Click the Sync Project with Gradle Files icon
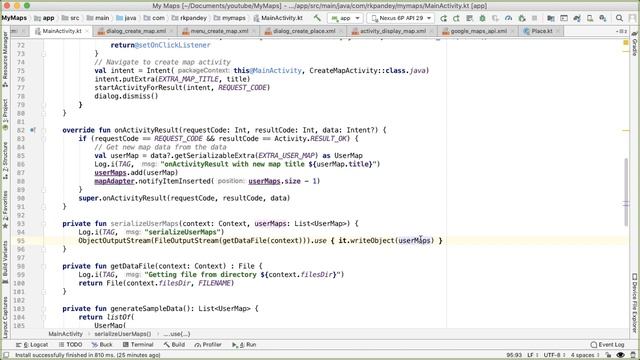The image size is (640, 360). (x=577, y=18)
